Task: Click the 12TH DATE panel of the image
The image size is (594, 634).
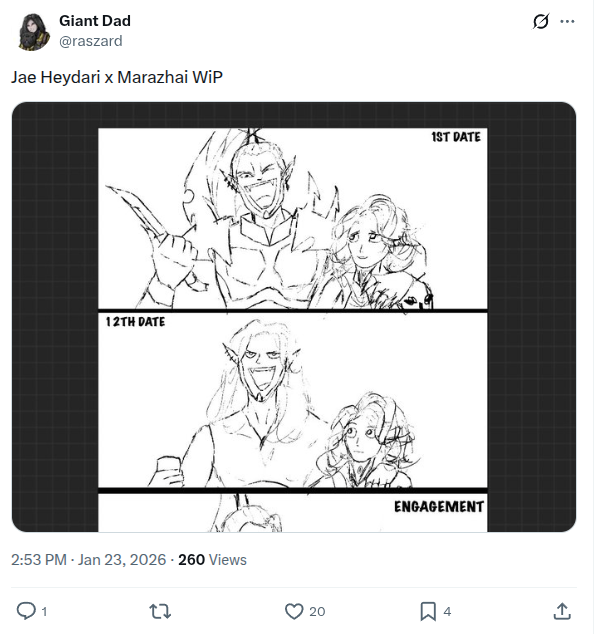Action: (293, 400)
